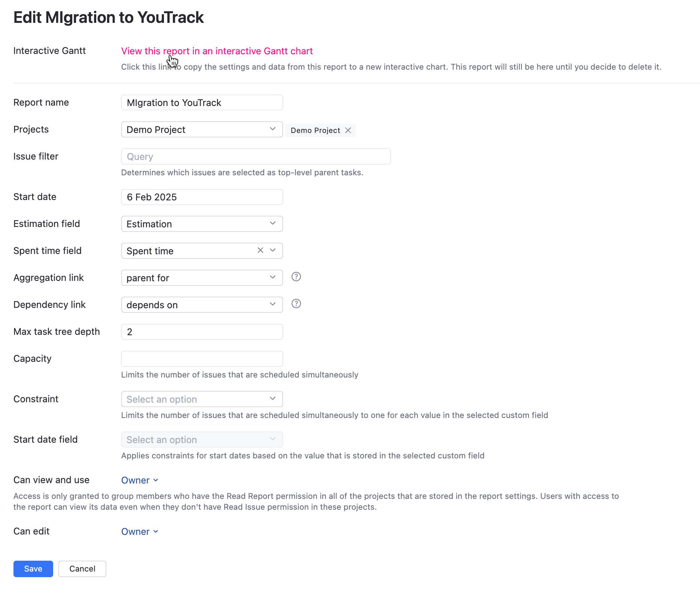Click the Start date field
Screen dimensions: 700x597
pyautogui.click(x=202, y=197)
